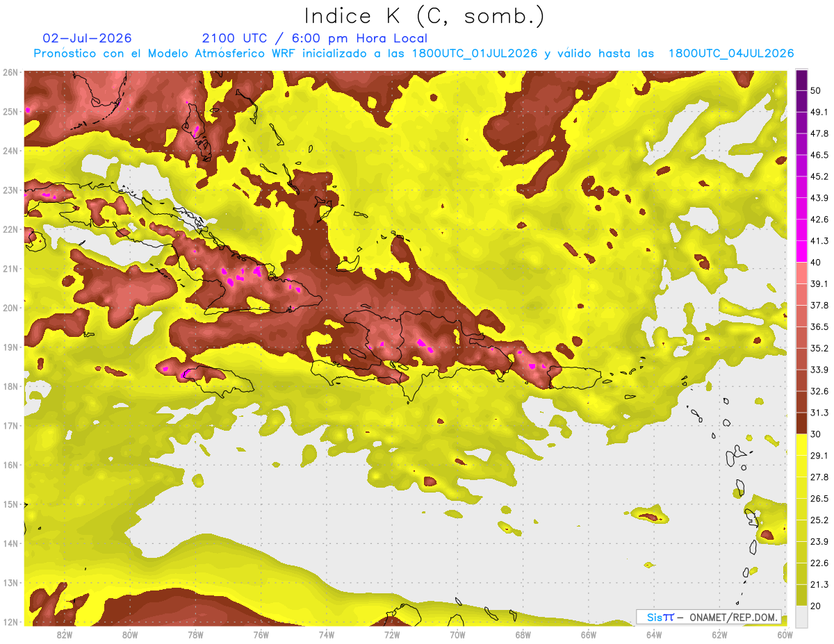Click the colorbar value 27.8
Viewport: 834px width, 644px height.
pos(819,477)
